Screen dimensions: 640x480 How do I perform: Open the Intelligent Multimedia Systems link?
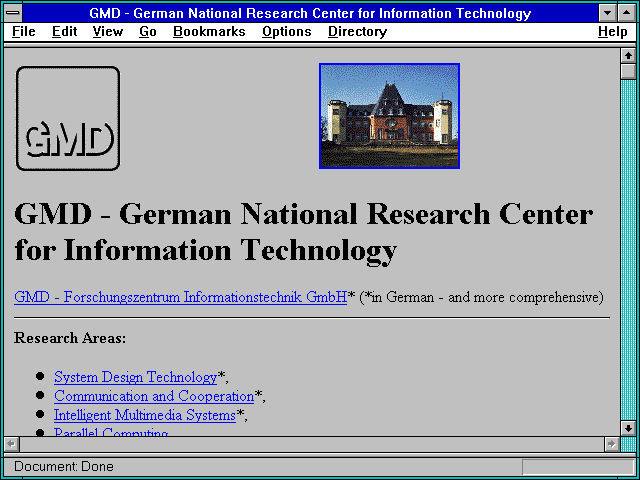coord(145,415)
